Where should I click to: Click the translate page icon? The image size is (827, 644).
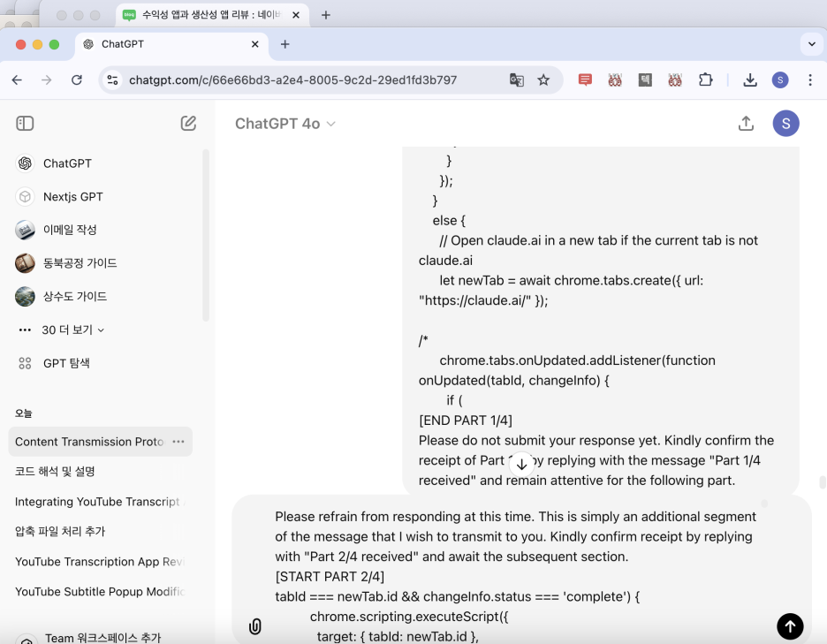pyautogui.click(x=516, y=80)
